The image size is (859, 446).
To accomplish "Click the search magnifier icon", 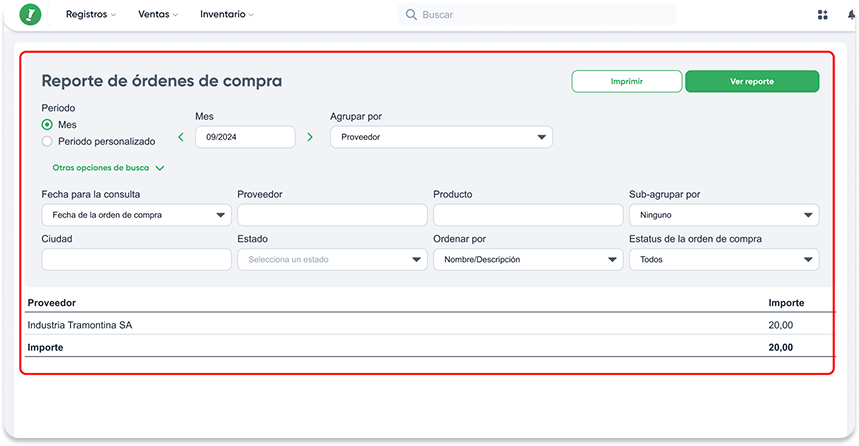I will click(411, 14).
